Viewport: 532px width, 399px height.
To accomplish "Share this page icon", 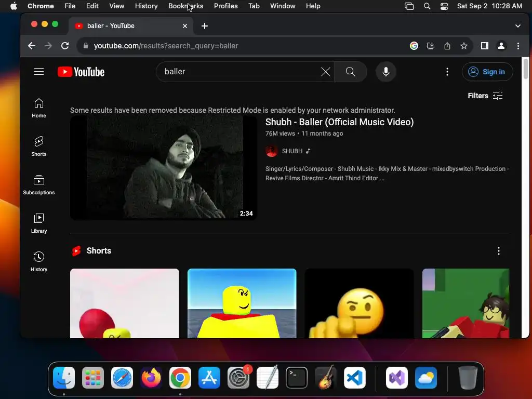I will (447, 46).
